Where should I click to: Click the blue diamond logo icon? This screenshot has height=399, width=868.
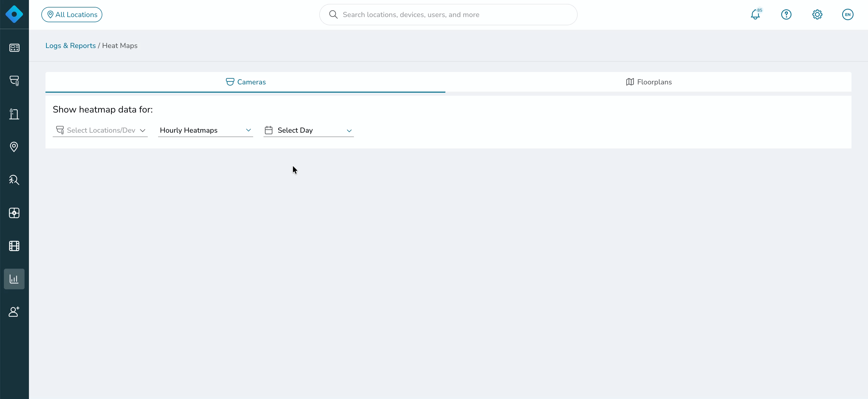pos(14,14)
